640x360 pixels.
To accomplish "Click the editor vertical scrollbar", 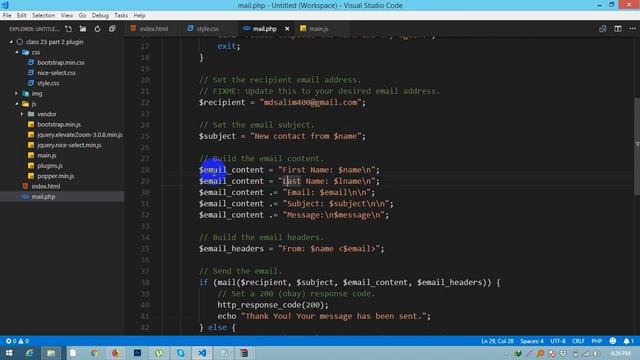I will (637, 146).
